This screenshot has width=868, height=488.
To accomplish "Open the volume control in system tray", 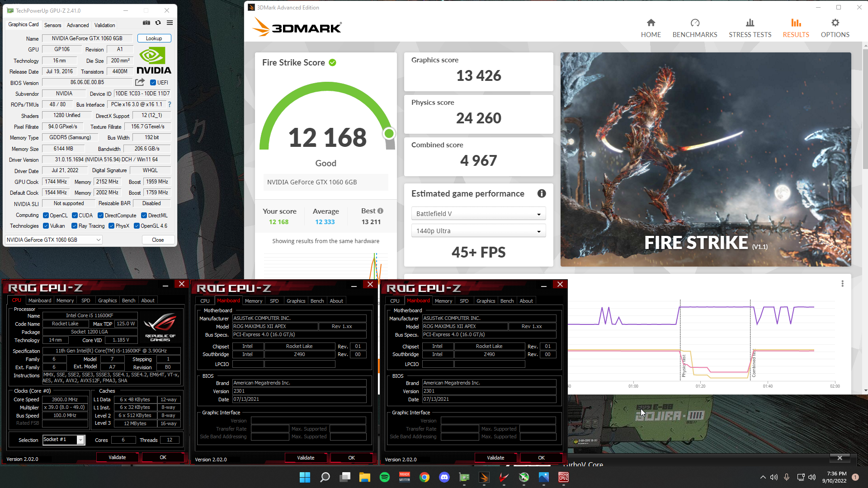I will tap(812, 477).
